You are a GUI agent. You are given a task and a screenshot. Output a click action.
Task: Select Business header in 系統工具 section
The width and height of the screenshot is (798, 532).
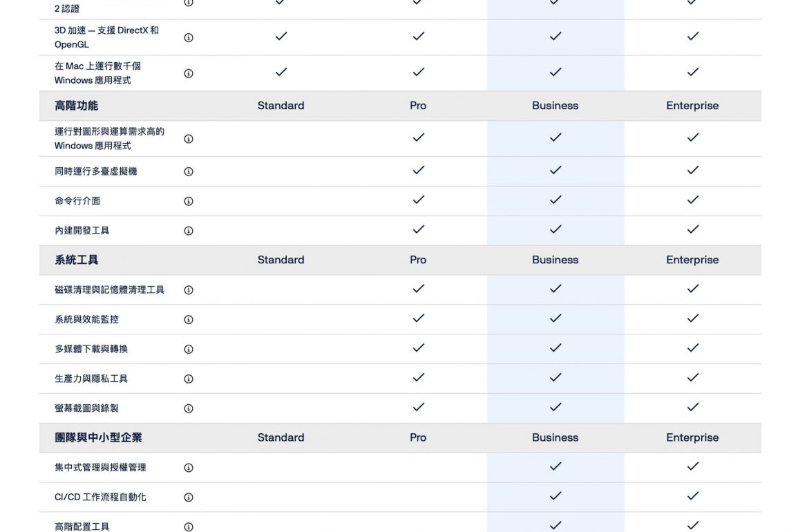click(x=555, y=260)
